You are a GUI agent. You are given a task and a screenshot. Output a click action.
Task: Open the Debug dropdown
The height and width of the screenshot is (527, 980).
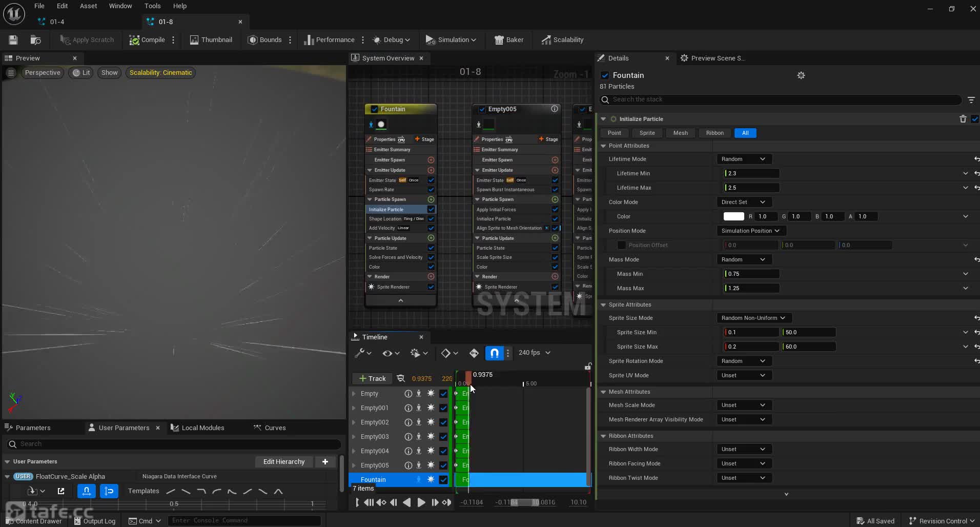coord(391,39)
